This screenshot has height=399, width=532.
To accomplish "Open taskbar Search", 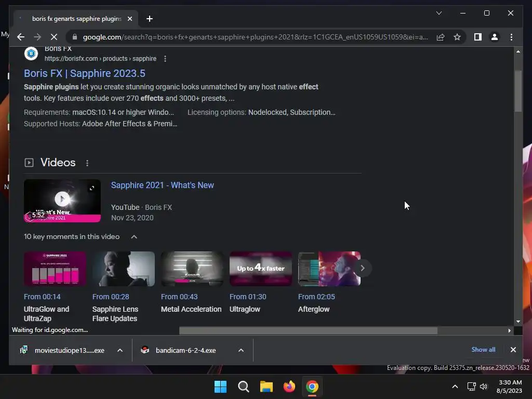I will click(243, 387).
